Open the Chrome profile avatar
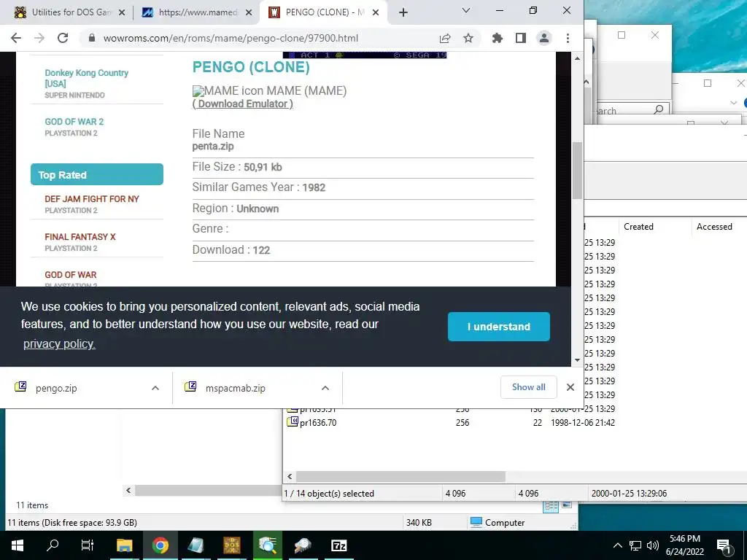747x560 pixels. (x=544, y=38)
